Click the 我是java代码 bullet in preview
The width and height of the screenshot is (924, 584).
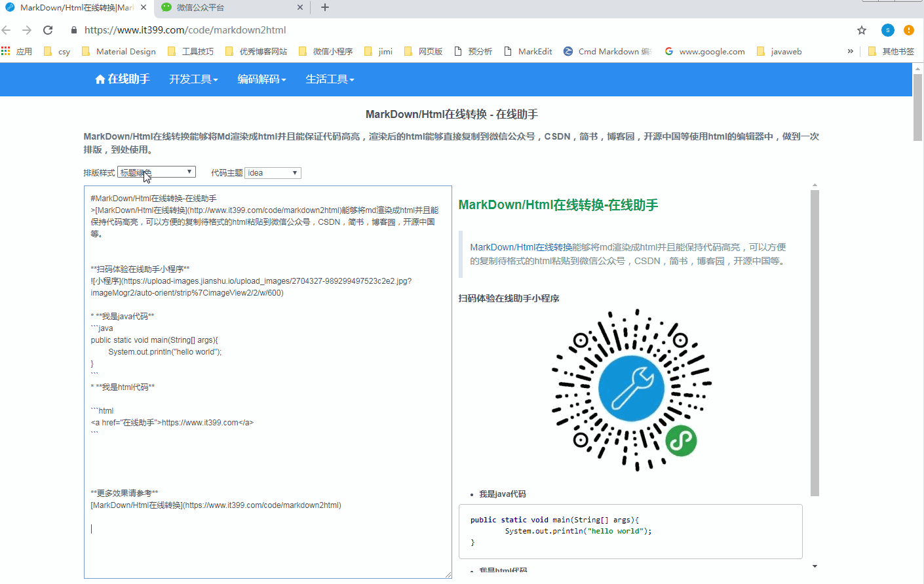[x=502, y=494]
